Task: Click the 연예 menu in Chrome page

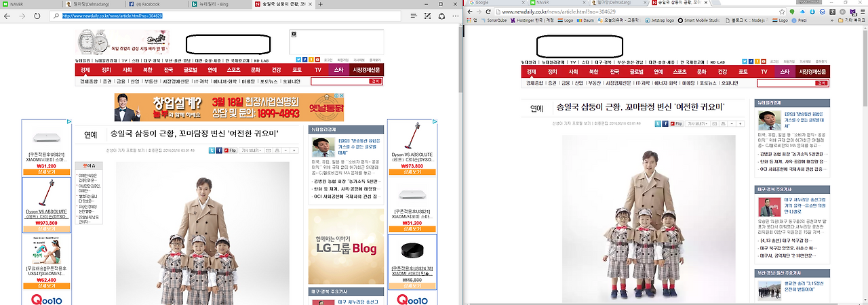Action: click(658, 70)
